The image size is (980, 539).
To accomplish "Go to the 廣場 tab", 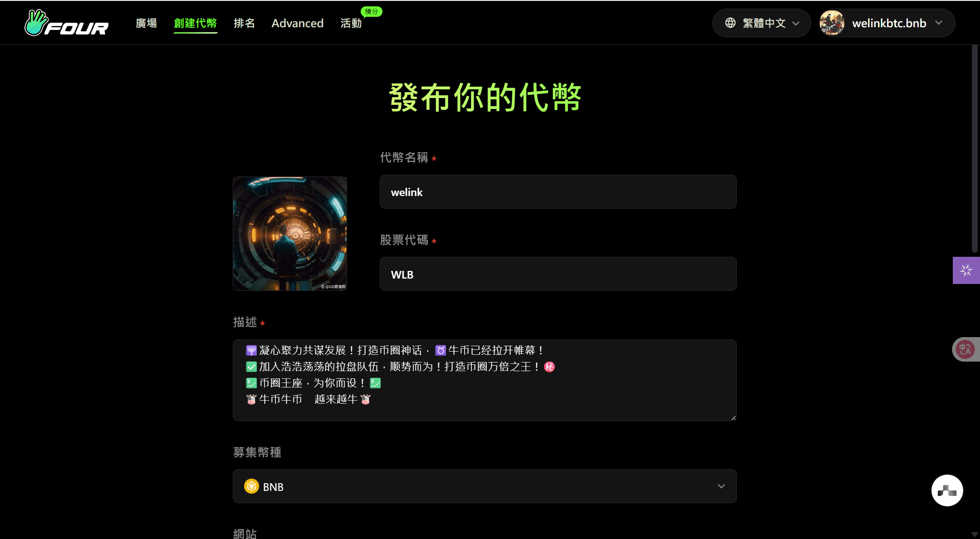I will click(x=146, y=23).
